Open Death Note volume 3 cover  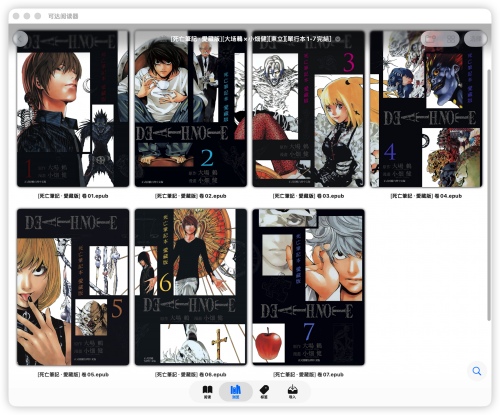click(x=308, y=109)
